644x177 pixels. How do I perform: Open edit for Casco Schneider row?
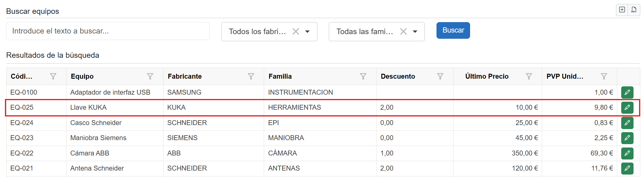point(627,123)
